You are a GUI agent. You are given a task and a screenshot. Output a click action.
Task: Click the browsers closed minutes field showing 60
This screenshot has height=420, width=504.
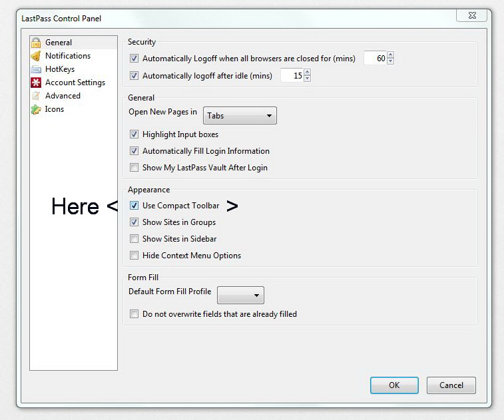376,58
